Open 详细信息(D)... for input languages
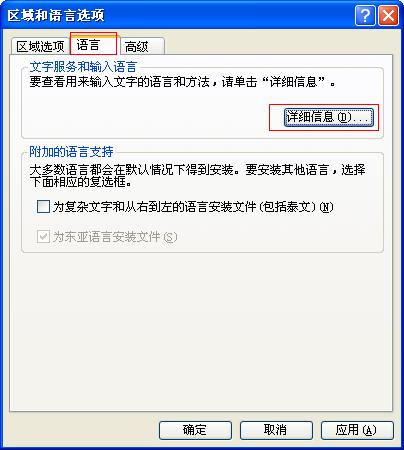This screenshot has height=450, width=404. click(328, 117)
